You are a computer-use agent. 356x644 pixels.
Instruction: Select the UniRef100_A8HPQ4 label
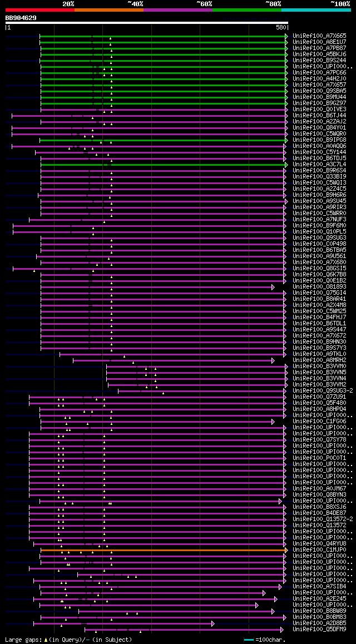coord(319,409)
